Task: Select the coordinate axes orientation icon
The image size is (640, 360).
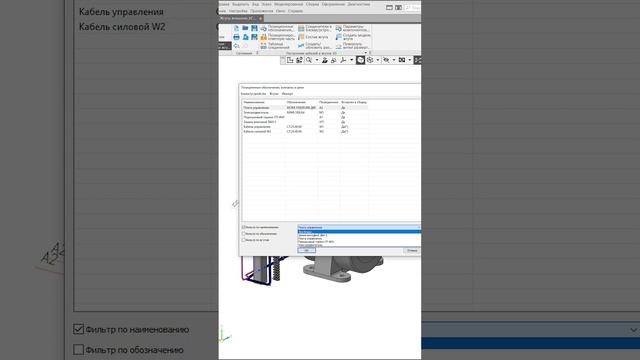Action: tap(343, 60)
